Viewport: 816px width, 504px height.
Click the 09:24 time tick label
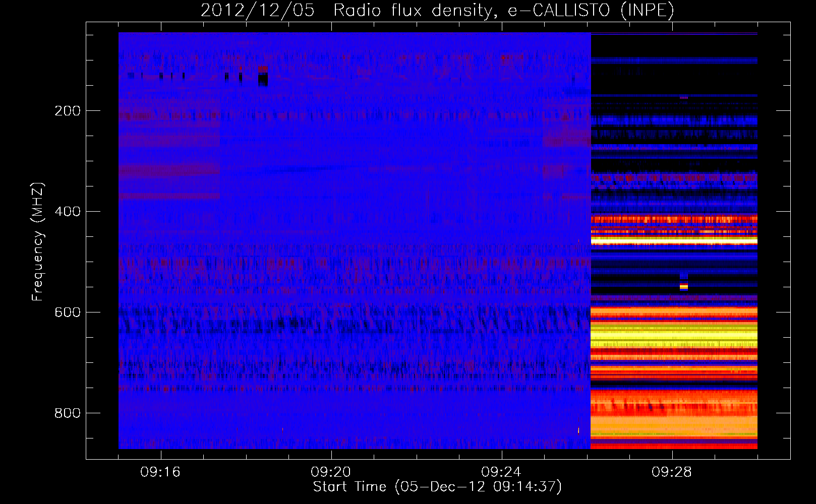pos(501,472)
